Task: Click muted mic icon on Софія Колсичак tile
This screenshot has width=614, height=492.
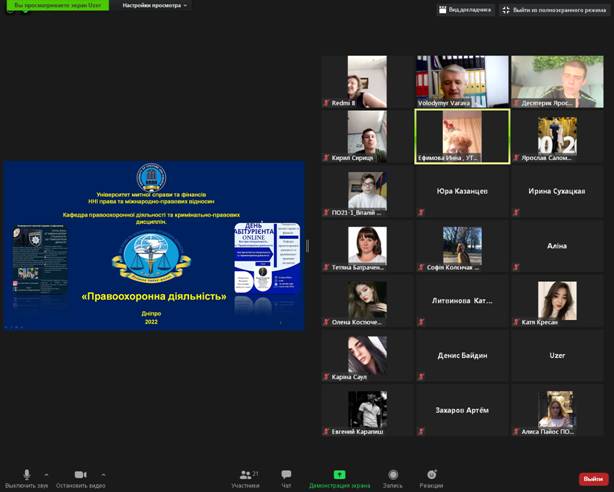Action: (421, 268)
